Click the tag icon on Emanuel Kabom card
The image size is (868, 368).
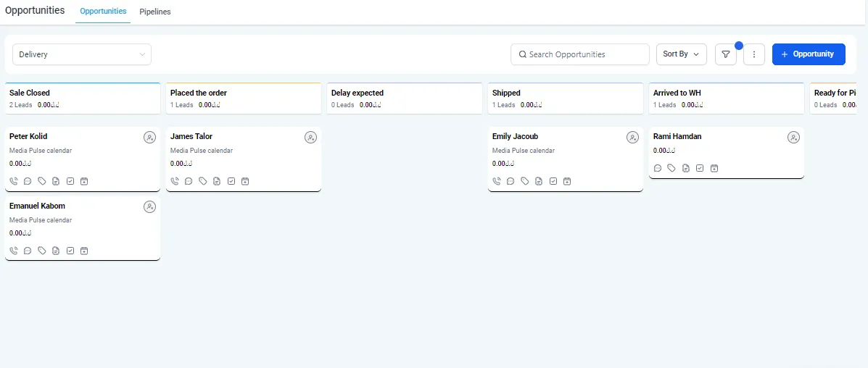[x=42, y=251]
